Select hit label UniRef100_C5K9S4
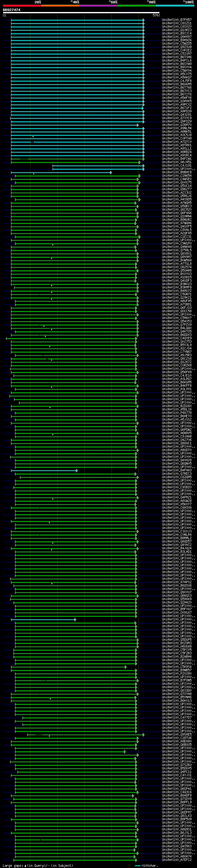 point(177,667)
